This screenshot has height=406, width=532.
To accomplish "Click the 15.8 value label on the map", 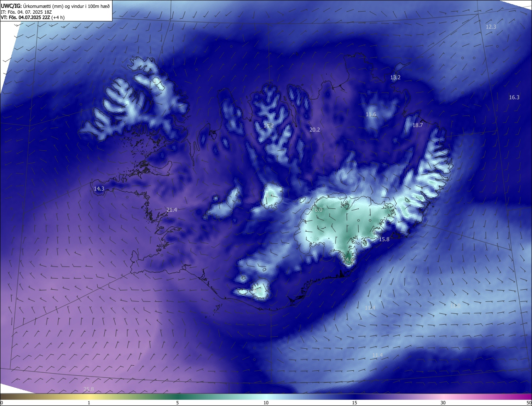I will point(384,240).
